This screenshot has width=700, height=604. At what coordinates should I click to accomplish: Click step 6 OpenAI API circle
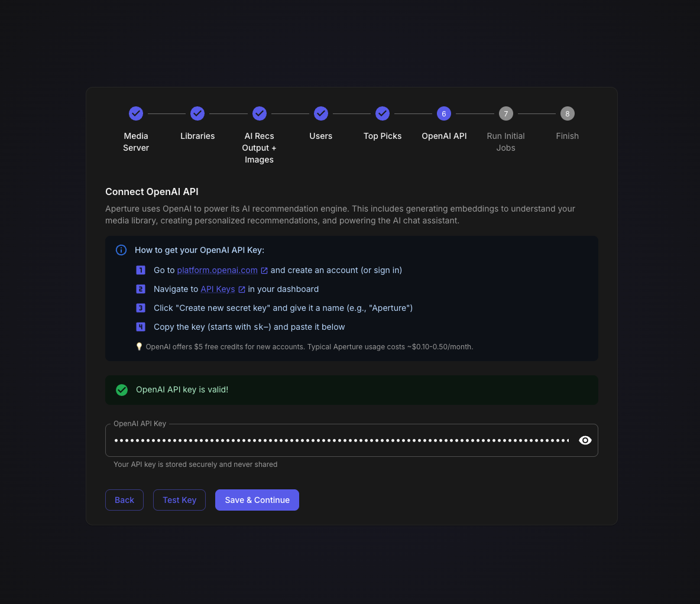click(444, 113)
